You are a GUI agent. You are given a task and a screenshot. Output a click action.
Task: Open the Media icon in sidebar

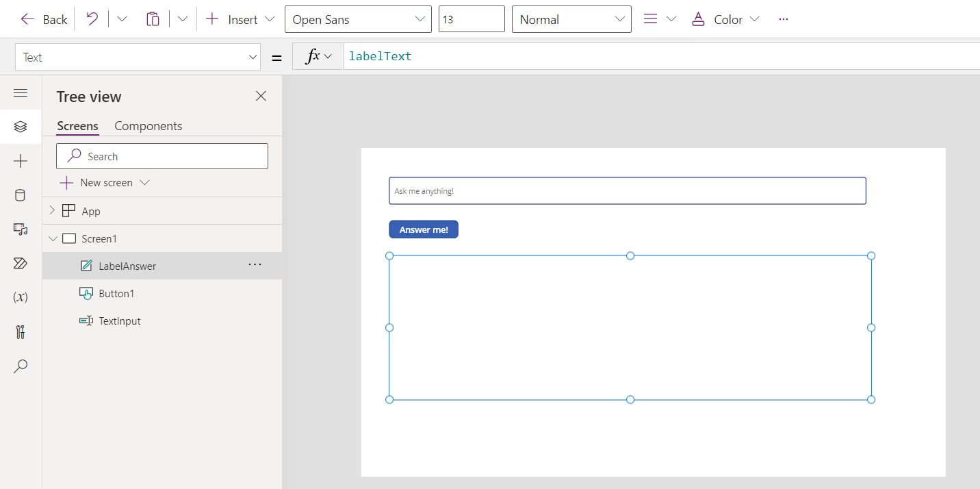(21, 229)
